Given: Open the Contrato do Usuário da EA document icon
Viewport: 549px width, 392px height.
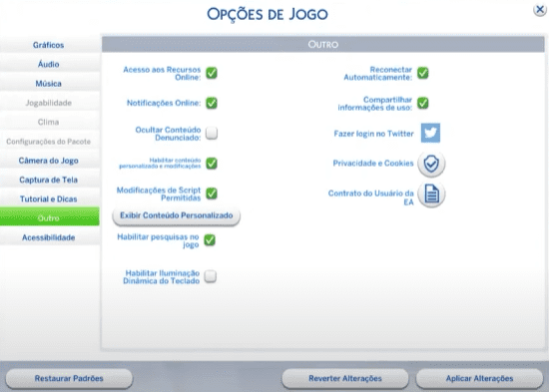Looking at the screenshot, I should point(431,194).
